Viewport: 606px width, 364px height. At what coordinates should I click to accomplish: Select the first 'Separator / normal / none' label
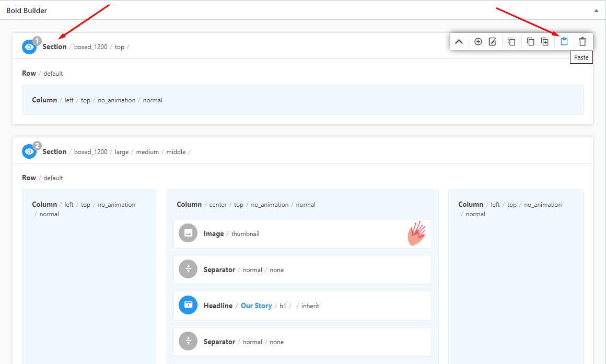[243, 269]
